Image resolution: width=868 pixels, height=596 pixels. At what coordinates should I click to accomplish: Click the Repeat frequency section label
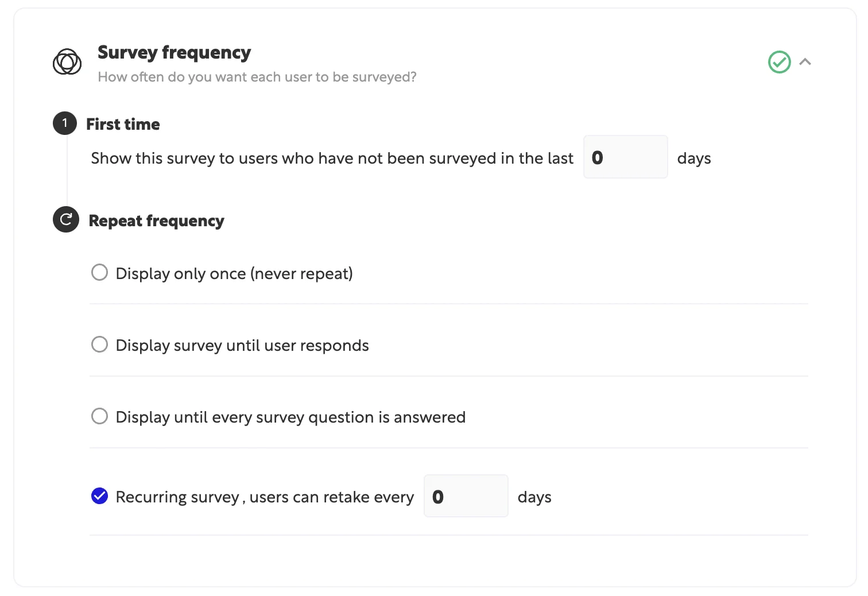[x=156, y=220]
